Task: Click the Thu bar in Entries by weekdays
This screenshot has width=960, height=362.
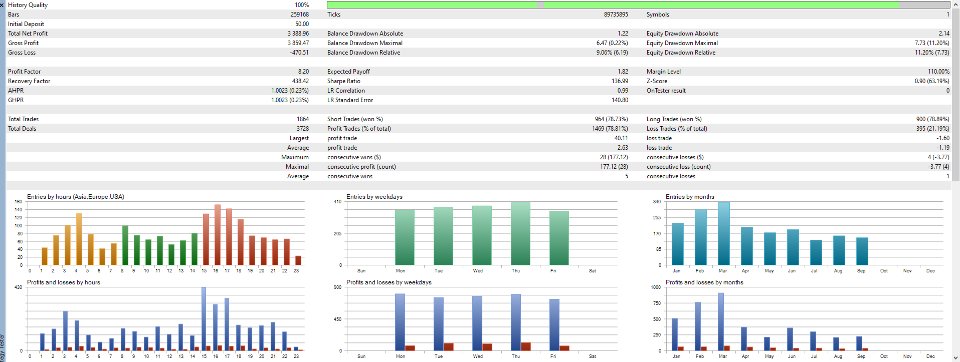Action: 520,233
